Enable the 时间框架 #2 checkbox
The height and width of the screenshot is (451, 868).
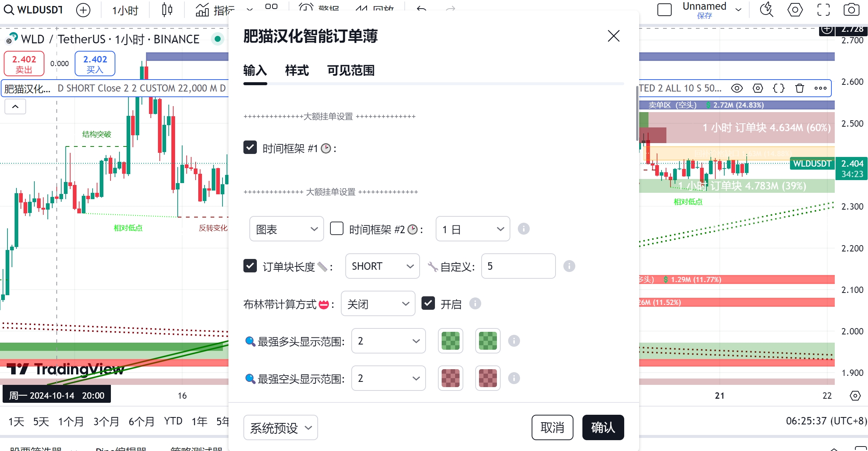tap(337, 228)
